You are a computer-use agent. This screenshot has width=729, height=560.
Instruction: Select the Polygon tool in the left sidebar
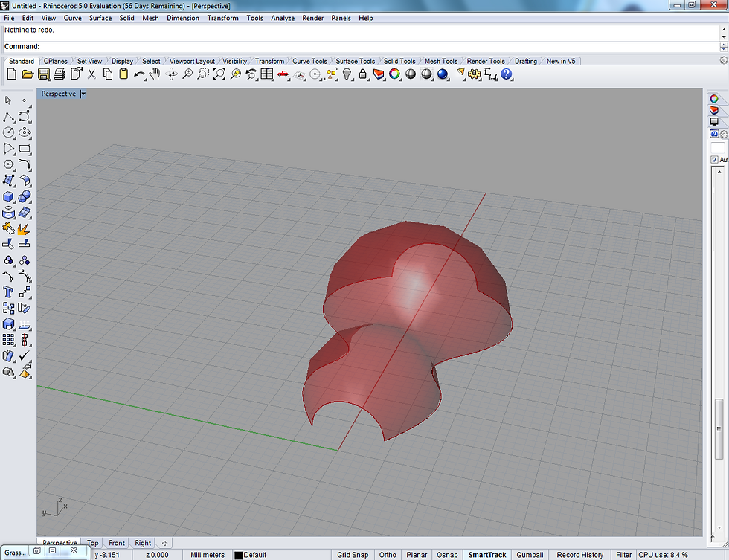(8, 164)
